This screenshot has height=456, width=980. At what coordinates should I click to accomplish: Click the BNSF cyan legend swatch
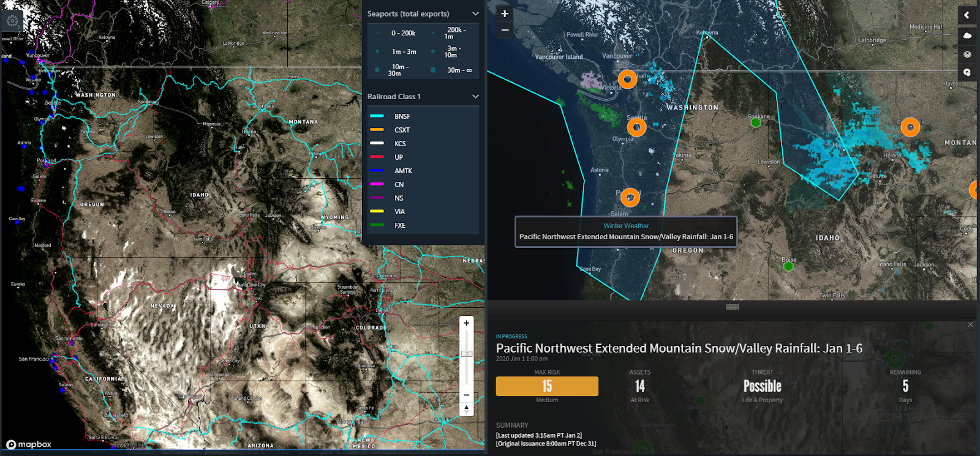tap(377, 116)
